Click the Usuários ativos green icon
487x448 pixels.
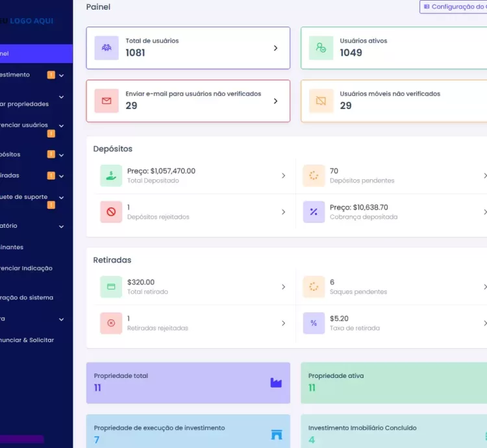[x=321, y=48]
